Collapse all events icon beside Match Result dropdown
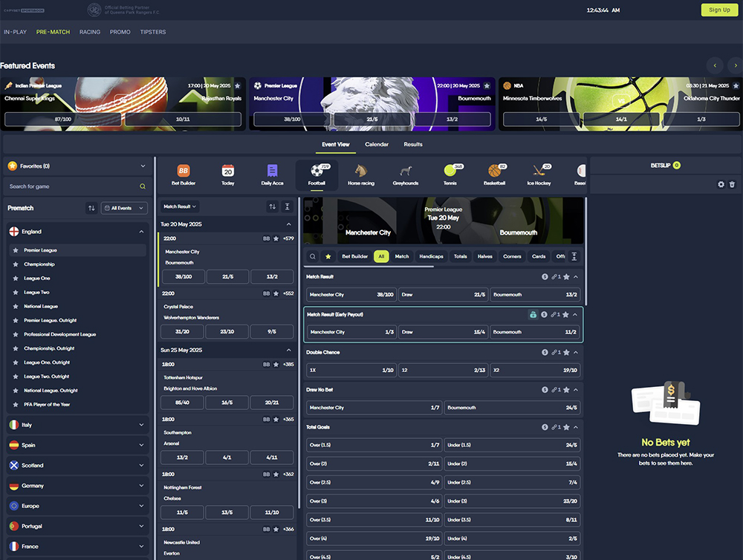The height and width of the screenshot is (560, 743). (x=287, y=206)
